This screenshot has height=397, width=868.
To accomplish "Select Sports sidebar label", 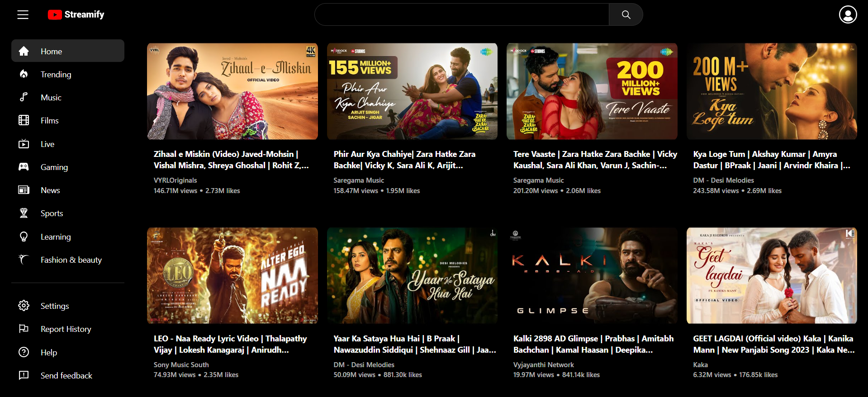I will [52, 213].
